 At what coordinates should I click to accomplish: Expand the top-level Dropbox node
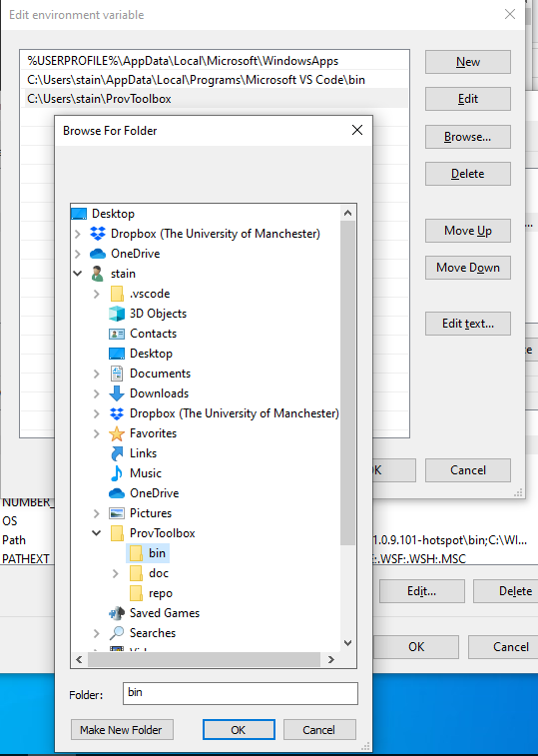coord(78,234)
